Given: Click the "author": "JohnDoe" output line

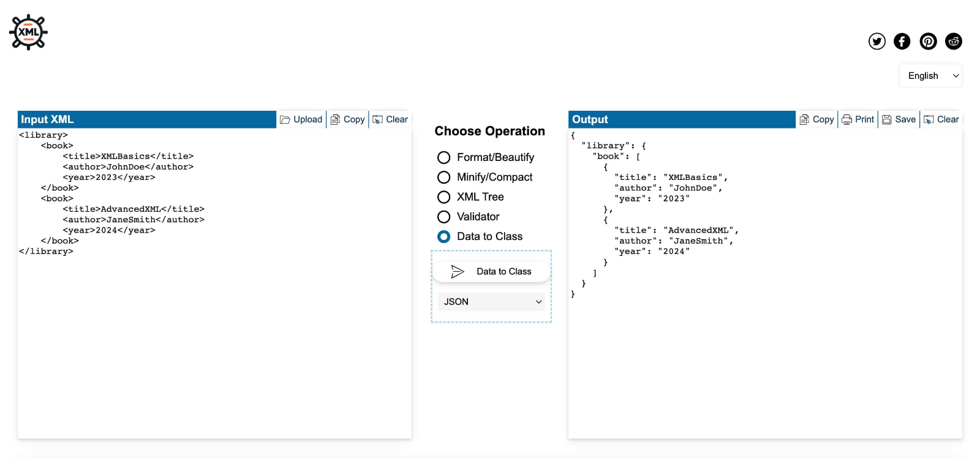Looking at the screenshot, I should tap(668, 188).
